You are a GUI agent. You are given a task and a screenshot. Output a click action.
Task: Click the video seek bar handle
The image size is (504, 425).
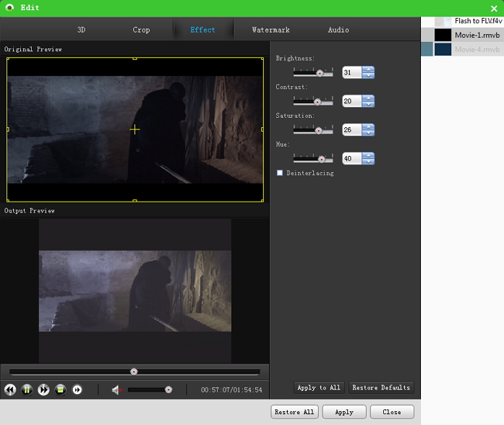point(134,372)
